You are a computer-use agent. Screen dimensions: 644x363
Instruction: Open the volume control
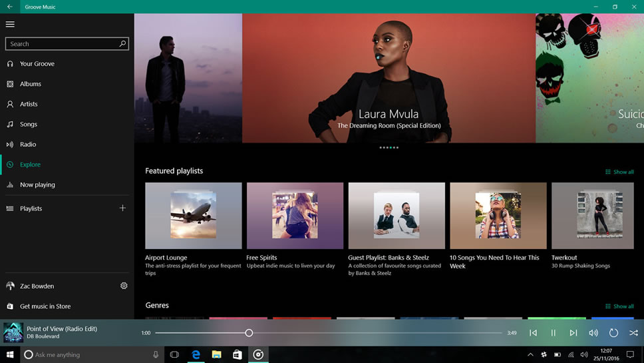593,333
